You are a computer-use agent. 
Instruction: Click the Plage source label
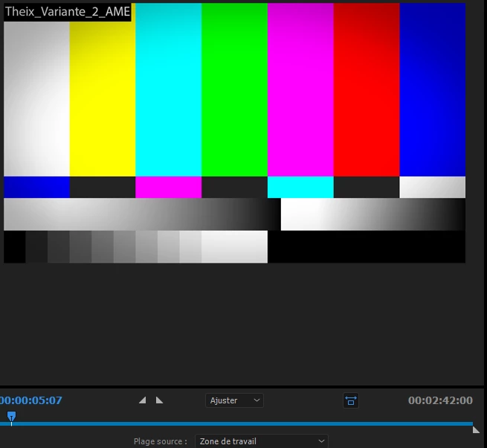pos(161,441)
